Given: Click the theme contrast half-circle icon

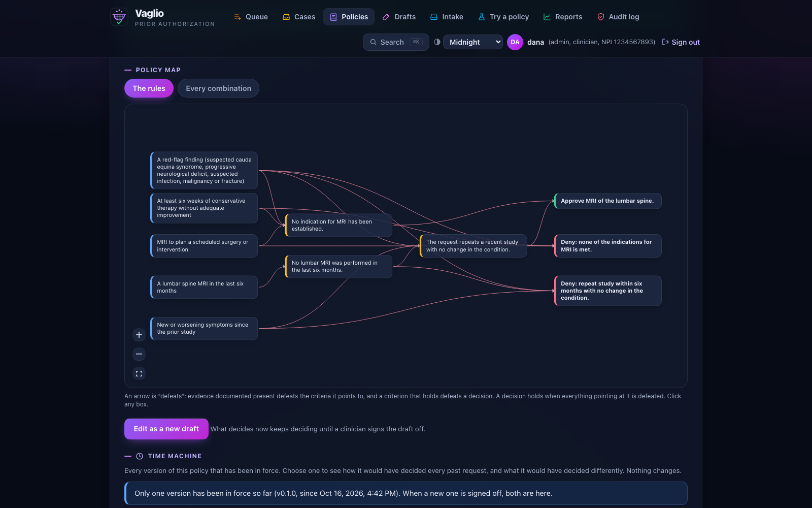Looking at the screenshot, I should [x=437, y=42].
